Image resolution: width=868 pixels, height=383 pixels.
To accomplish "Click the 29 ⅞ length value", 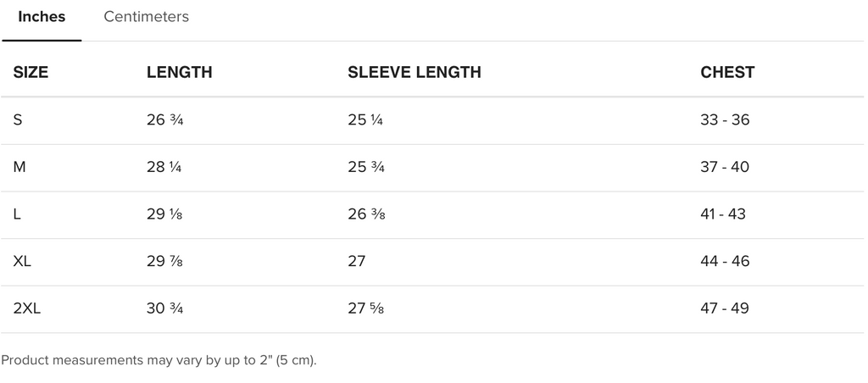I will (x=164, y=261).
